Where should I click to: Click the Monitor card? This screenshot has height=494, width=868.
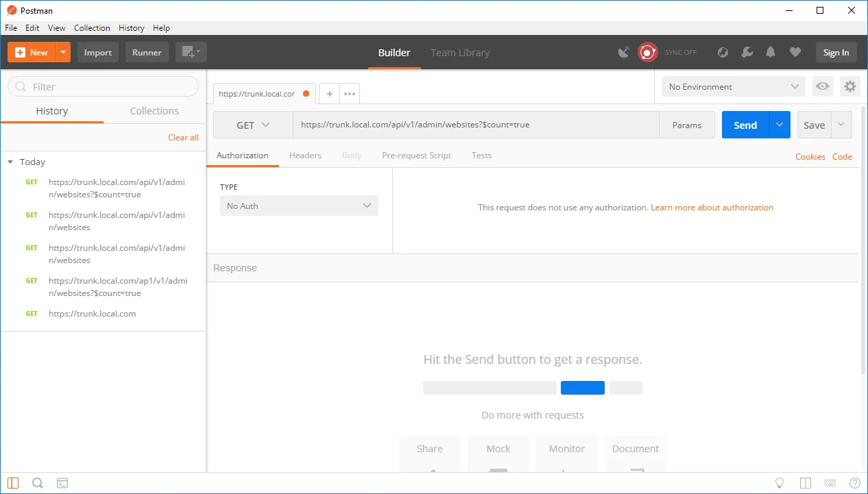567,454
